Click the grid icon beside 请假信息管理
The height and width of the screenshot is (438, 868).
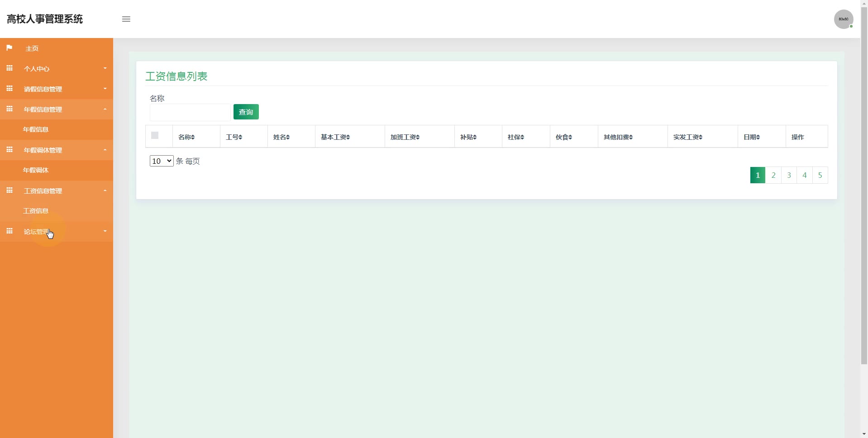point(10,89)
